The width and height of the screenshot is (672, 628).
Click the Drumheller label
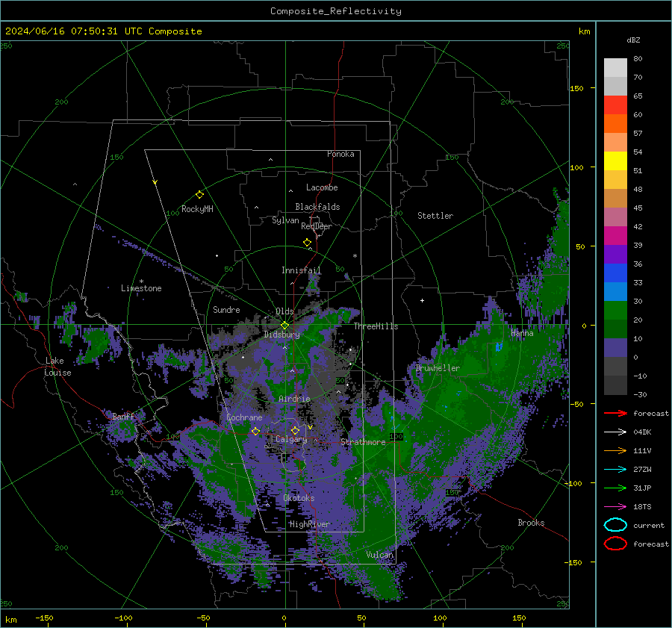click(x=438, y=368)
